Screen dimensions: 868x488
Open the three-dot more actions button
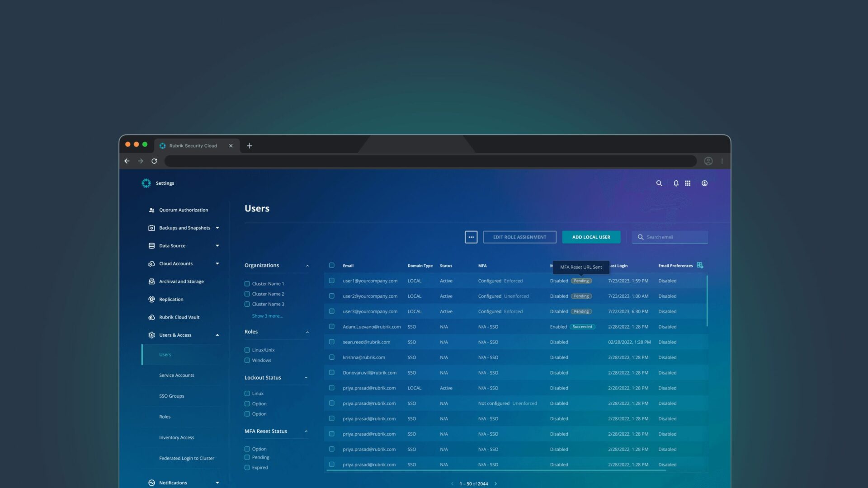(471, 237)
